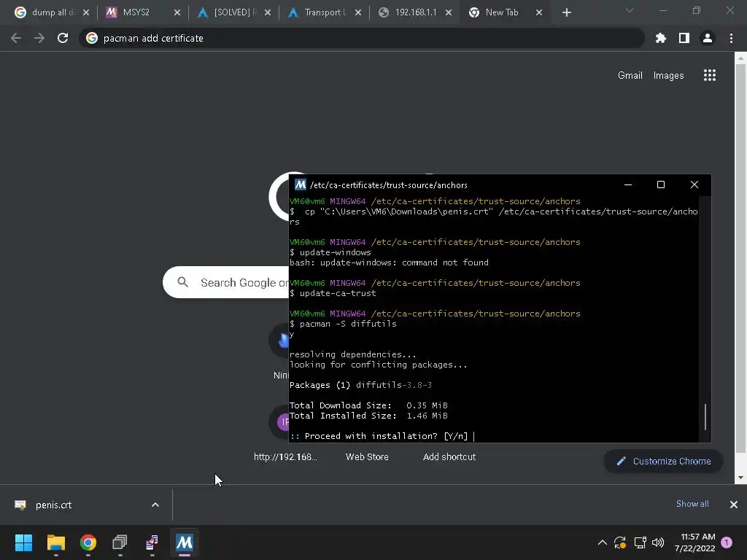Viewport: 747px width, 560px height.
Task: Expand the penis.crt download options chevron
Action: 155,505
